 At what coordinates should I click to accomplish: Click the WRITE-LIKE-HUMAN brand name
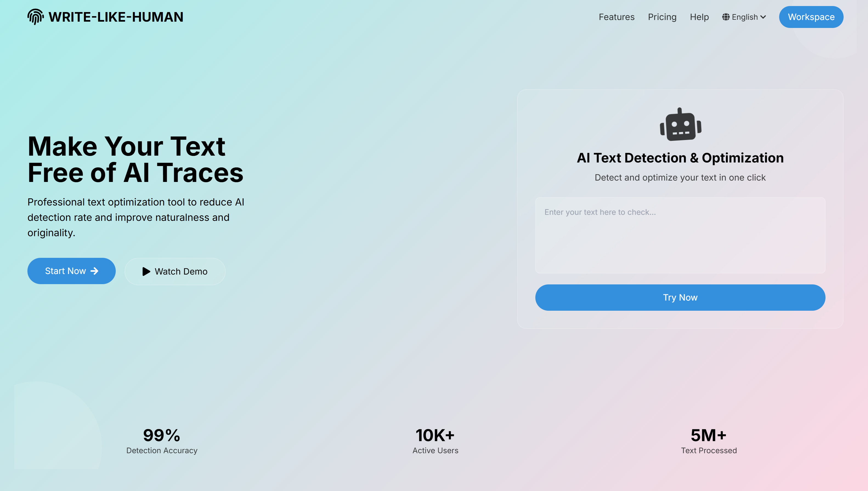coord(116,17)
